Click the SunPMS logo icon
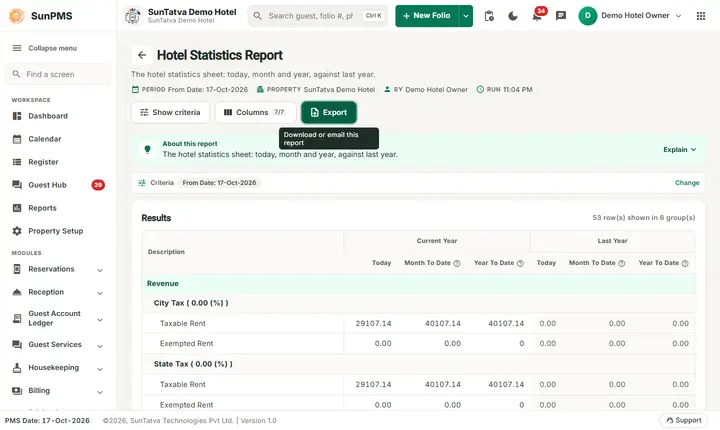The width and height of the screenshot is (720, 430). click(x=17, y=16)
